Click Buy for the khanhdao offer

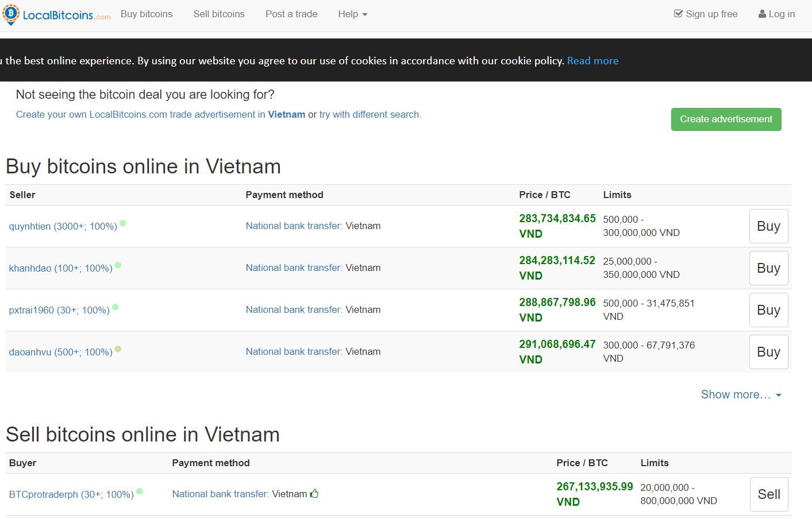(x=768, y=268)
